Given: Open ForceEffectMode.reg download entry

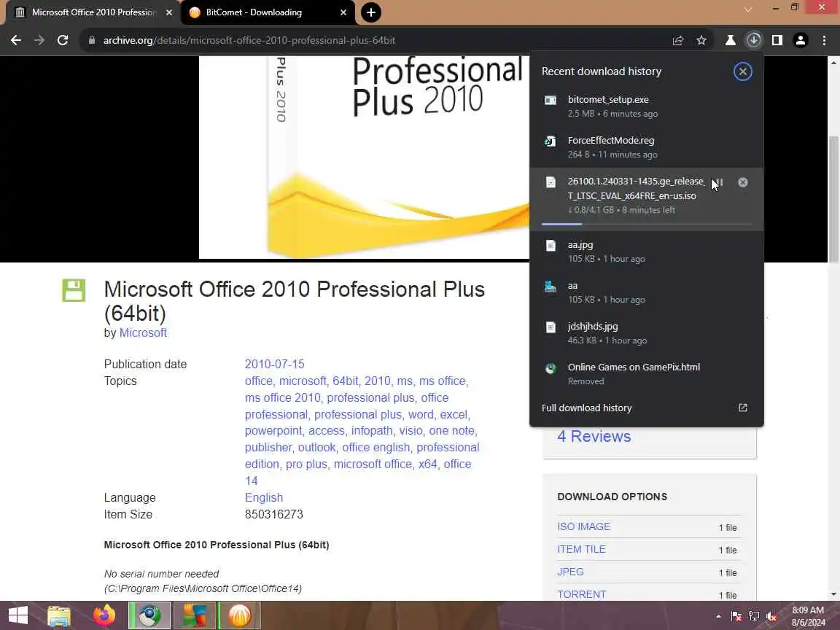Looking at the screenshot, I should (646, 147).
